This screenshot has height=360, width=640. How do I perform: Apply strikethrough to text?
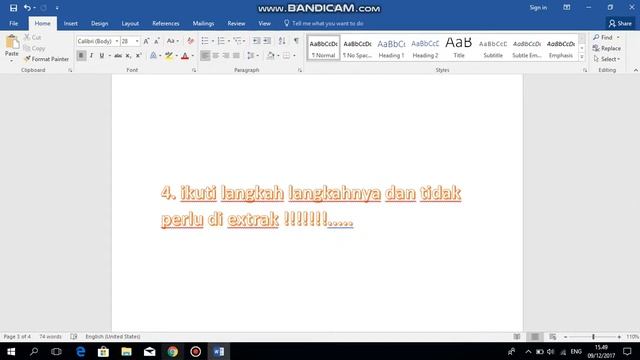[x=118, y=56]
